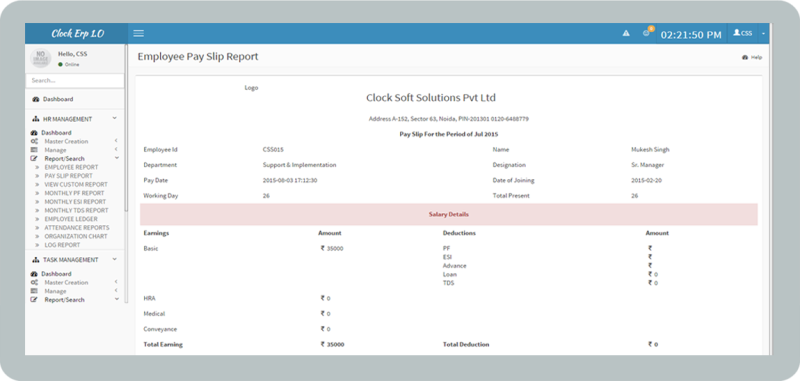The width and height of the screenshot is (800, 381).
Task: Expand Master Creation chevron under HR Management
Action: pos(116,141)
